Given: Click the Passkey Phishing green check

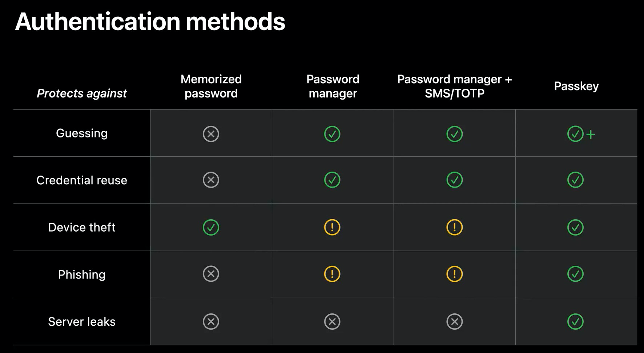Looking at the screenshot, I should pos(575,274).
